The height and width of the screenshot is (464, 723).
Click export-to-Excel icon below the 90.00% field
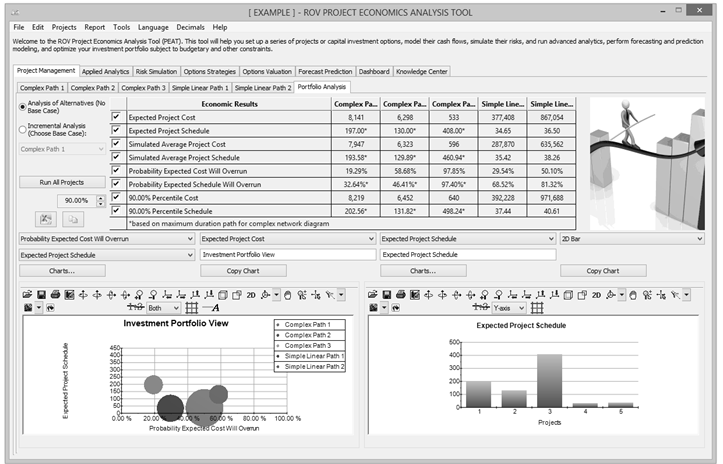click(46, 220)
